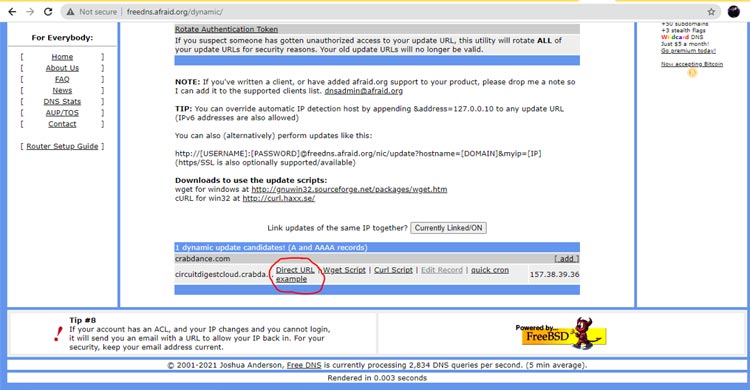
Task: Click the dnsadmin@afraid.org email link
Action: point(364,90)
